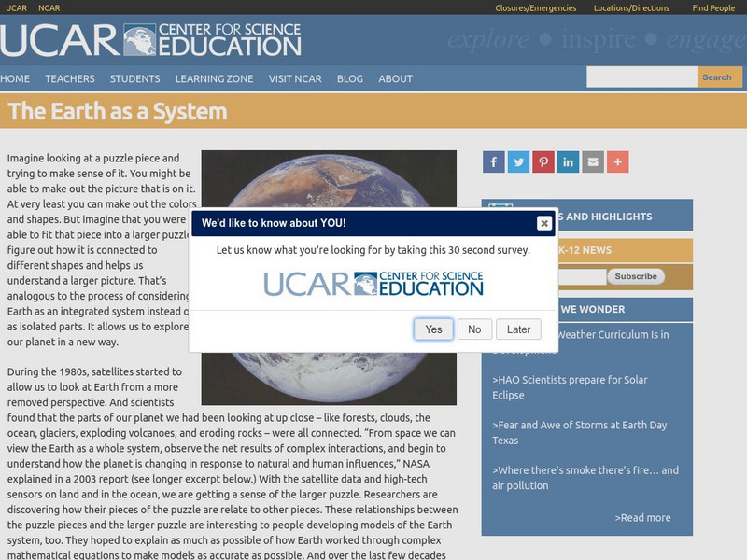
Task: Click the 30 second survey description text
Action: click(373, 250)
